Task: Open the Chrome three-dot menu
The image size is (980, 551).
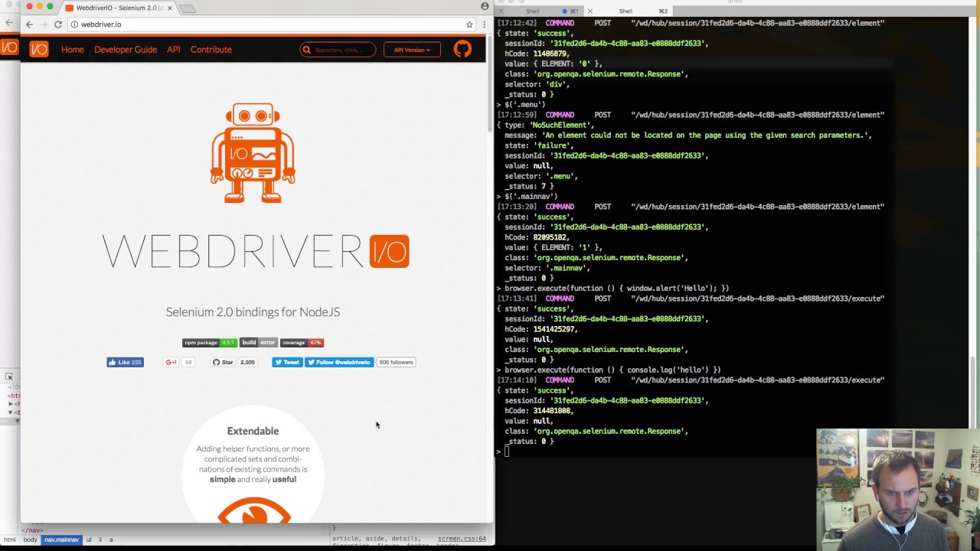Action: (x=484, y=24)
